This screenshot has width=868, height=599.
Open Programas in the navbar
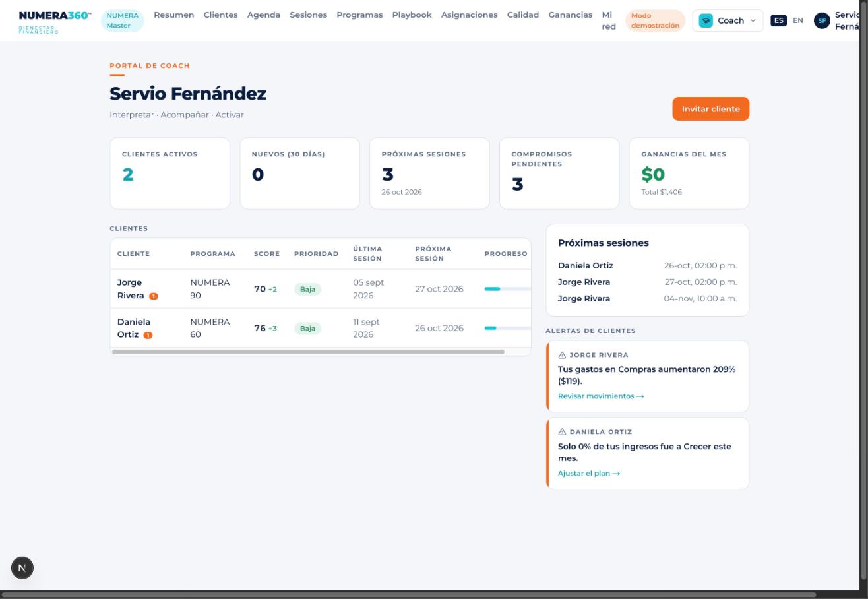[x=359, y=15]
